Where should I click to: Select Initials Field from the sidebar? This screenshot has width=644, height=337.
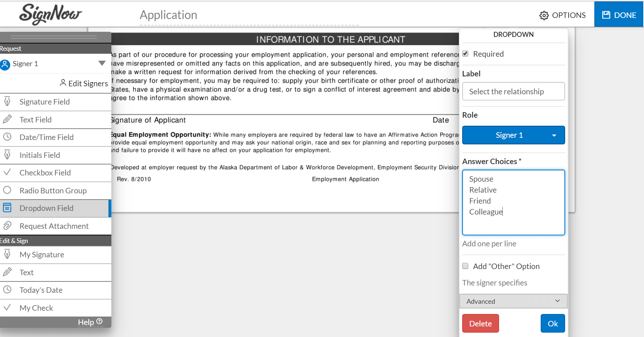(x=40, y=155)
